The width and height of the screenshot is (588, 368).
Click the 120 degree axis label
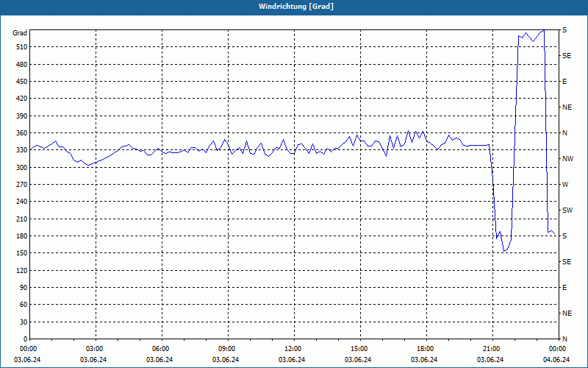click(x=21, y=270)
